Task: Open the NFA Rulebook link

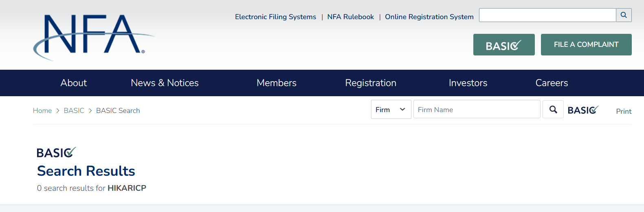Action: point(350,17)
